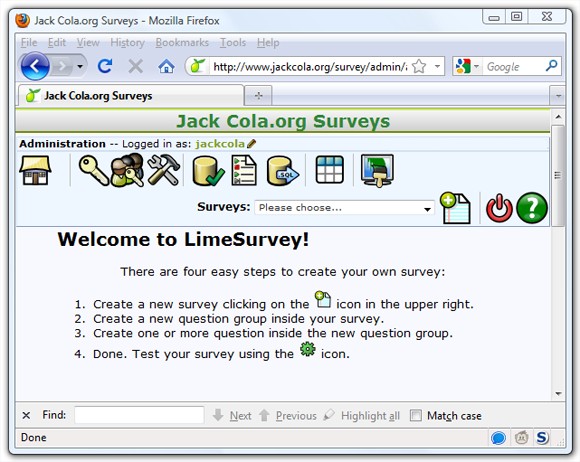Click the page scrollbar up arrow
Viewport: 580px width, 462px height.
tap(558, 117)
